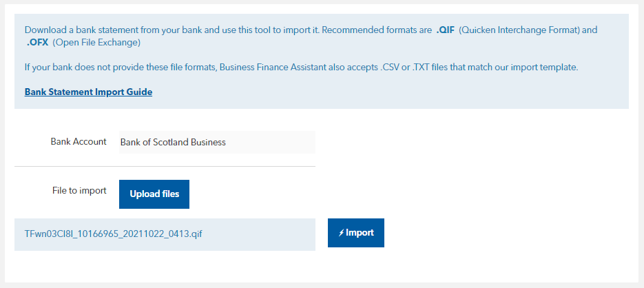Image resolution: width=644 pixels, height=288 pixels.
Task: Click the sentence mentioning .CSV or .TXT files
Action: coord(301,68)
